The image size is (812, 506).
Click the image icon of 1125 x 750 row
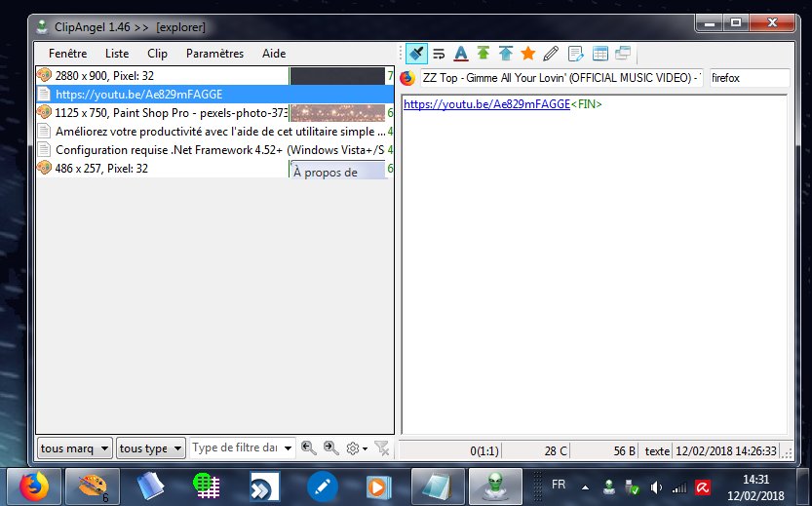tap(45, 112)
